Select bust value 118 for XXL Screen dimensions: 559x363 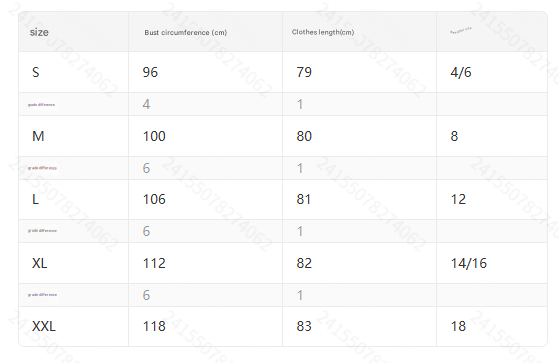click(x=154, y=326)
